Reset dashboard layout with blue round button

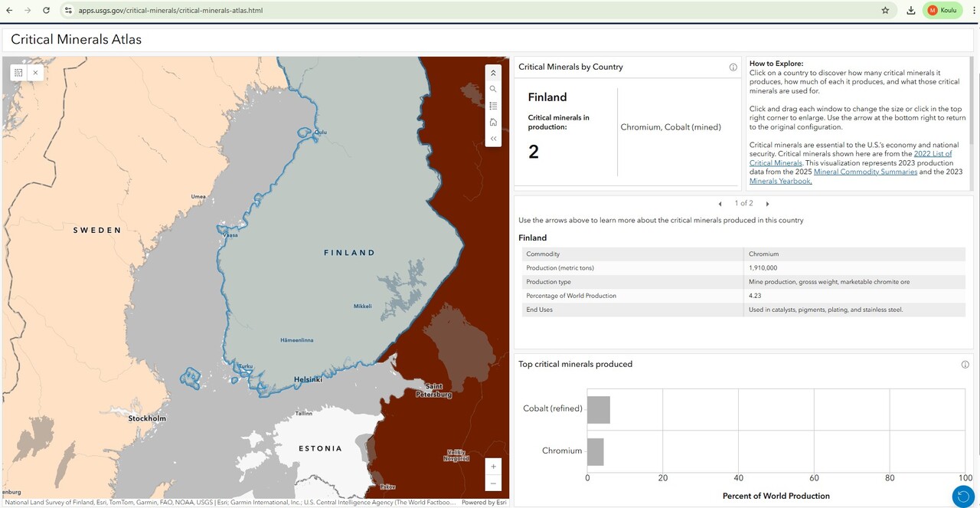[963, 497]
